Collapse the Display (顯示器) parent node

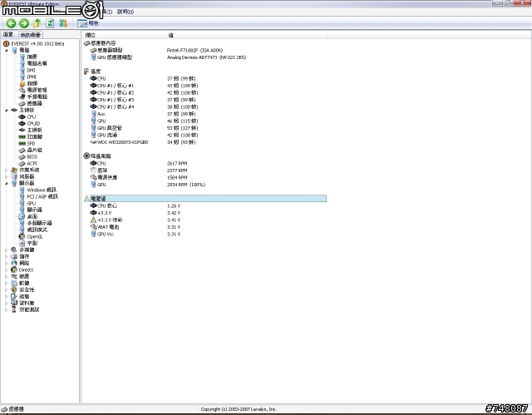[x=7, y=183]
